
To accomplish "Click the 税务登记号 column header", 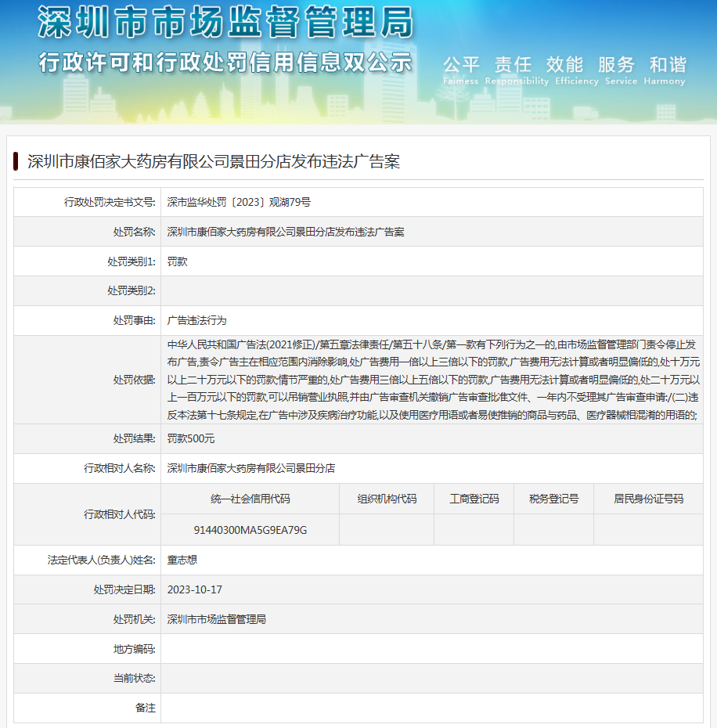I will [554, 499].
